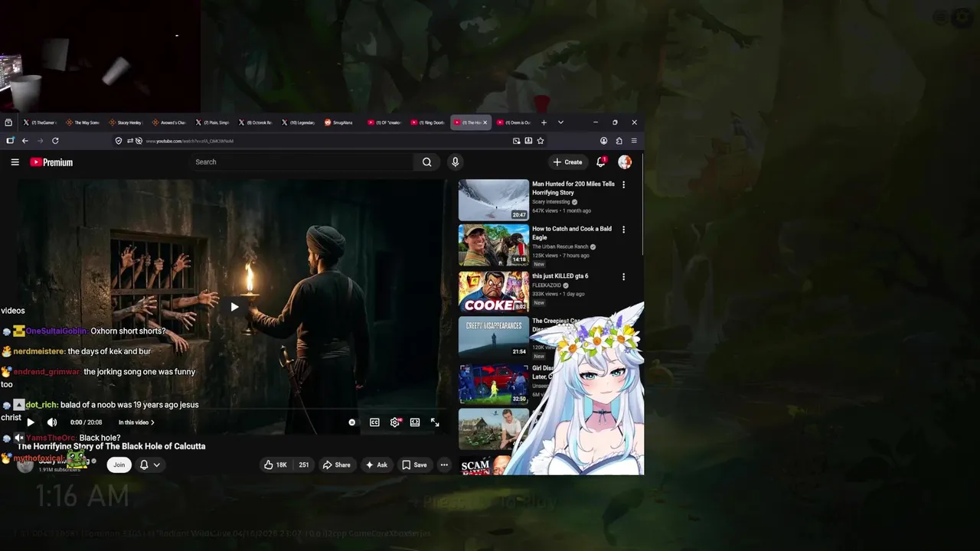Click the shield tracking protection icon
Image resolution: width=980 pixels, height=551 pixels.
coord(119,141)
